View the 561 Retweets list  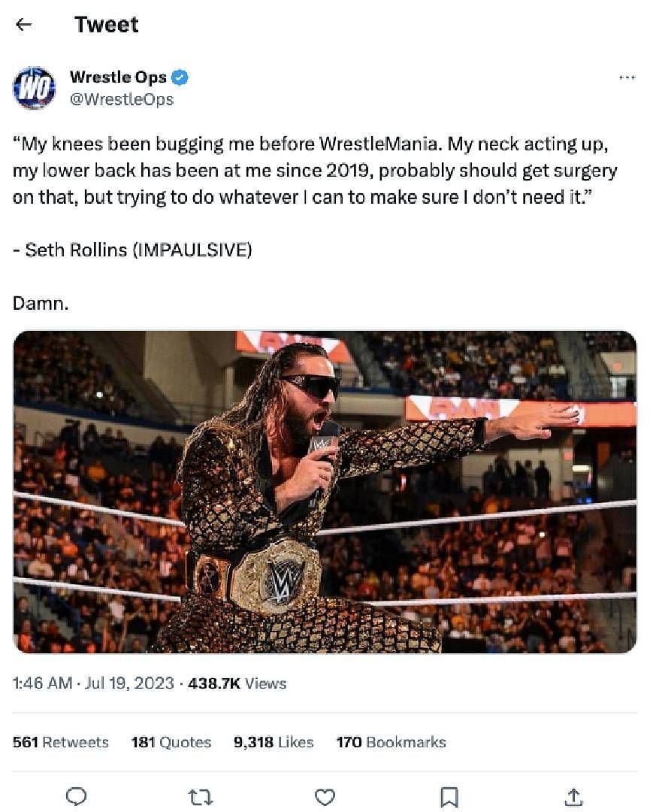click(61, 742)
